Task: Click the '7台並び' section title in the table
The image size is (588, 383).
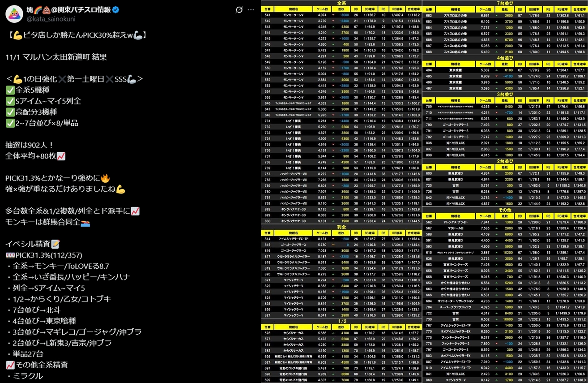Action: coord(505,3)
